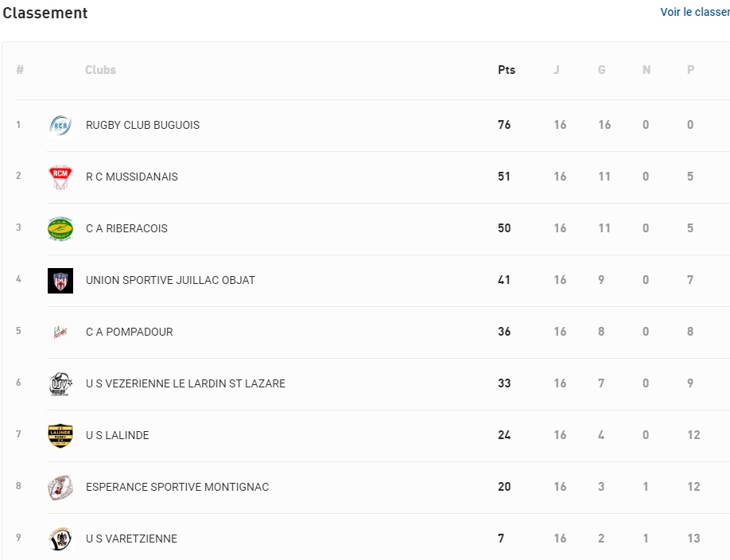This screenshot has width=730, height=560.
Task: Select the Union Sportive Juillac Objat shield
Action: (x=60, y=281)
